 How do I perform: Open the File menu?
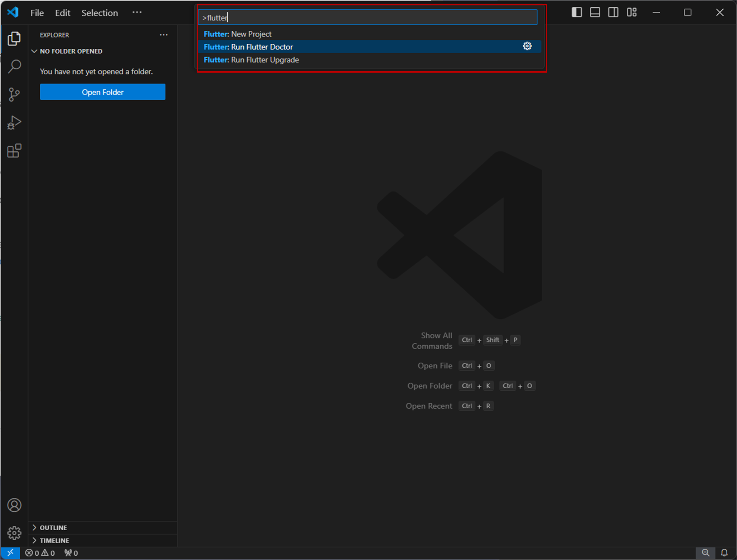click(x=37, y=13)
